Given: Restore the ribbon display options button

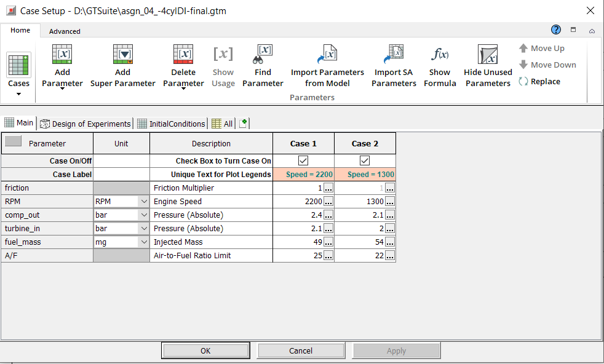Looking at the screenshot, I should pos(573,30).
